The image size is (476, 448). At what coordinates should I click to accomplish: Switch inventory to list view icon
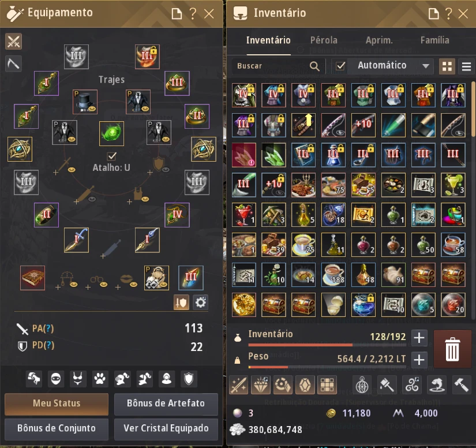click(466, 66)
